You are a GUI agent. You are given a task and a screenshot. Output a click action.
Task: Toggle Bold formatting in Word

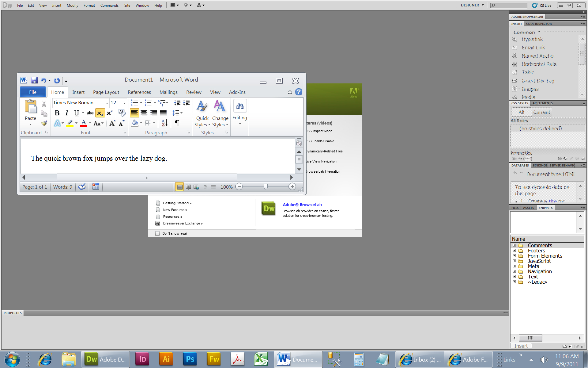(57, 113)
